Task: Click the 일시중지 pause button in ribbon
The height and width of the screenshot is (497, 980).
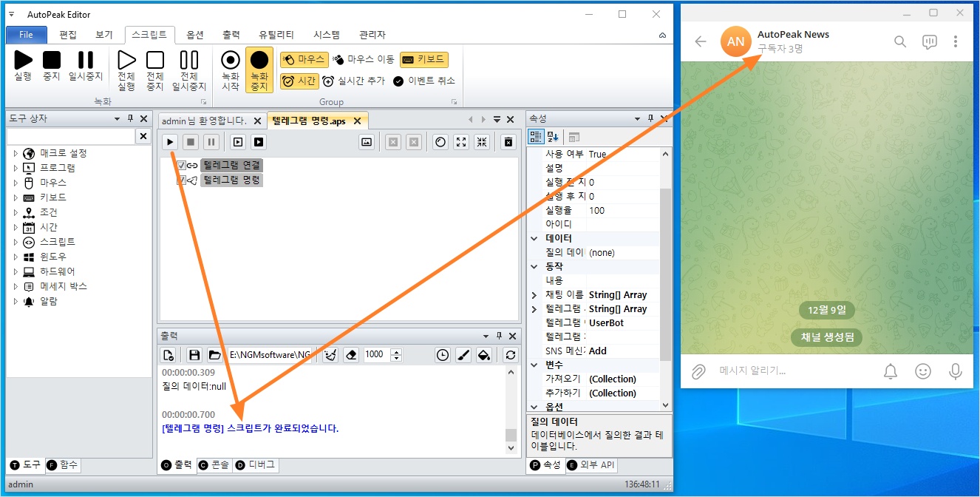Action: (x=86, y=66)
